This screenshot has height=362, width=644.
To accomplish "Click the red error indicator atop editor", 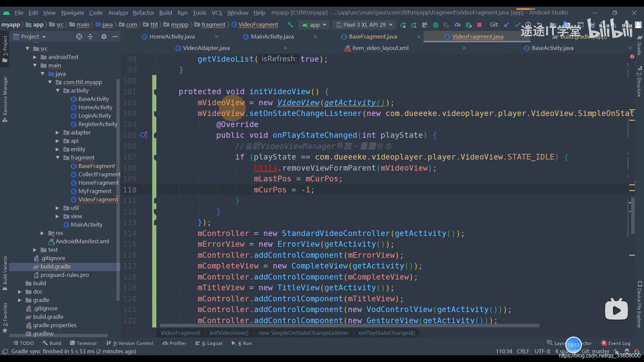I will 632,57.
